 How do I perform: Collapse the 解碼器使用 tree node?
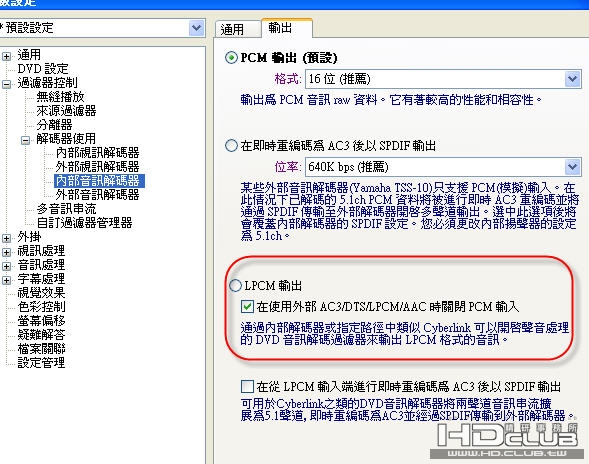25,140
